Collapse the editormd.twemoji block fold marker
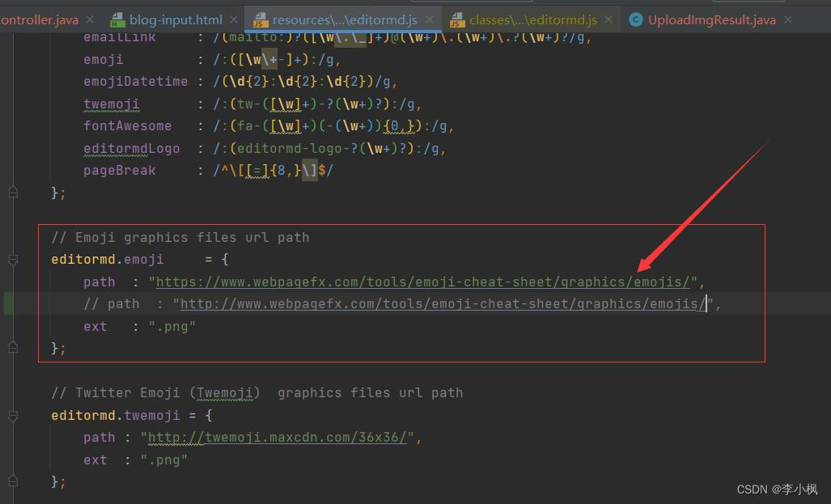 tap(13, 416)
